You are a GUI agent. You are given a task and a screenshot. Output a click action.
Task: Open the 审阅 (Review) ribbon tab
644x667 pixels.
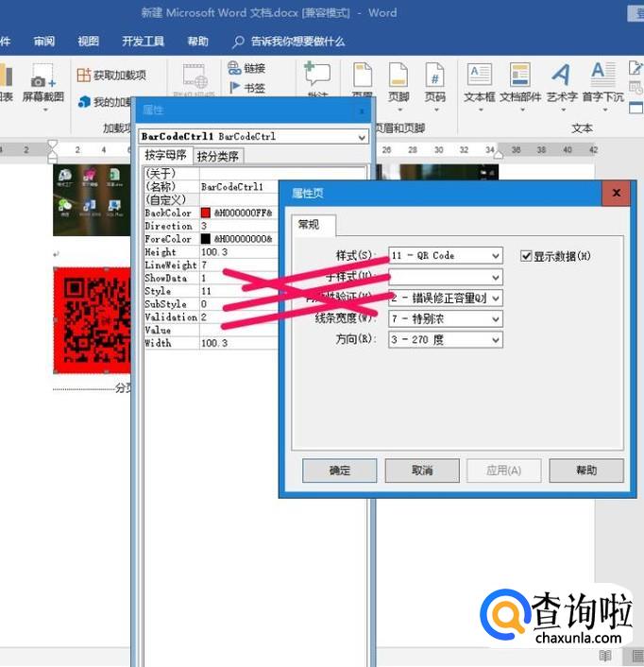tap(44, 42)
